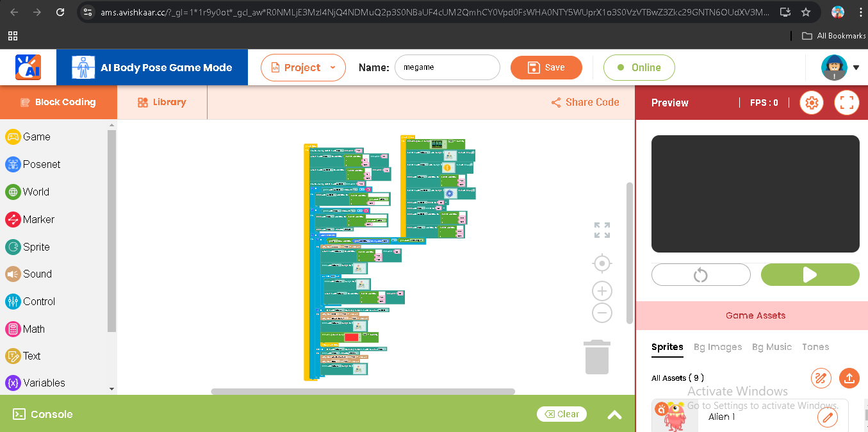Click Share Code
This screenshot has height=432, width=868.
(x=585, y=102)
